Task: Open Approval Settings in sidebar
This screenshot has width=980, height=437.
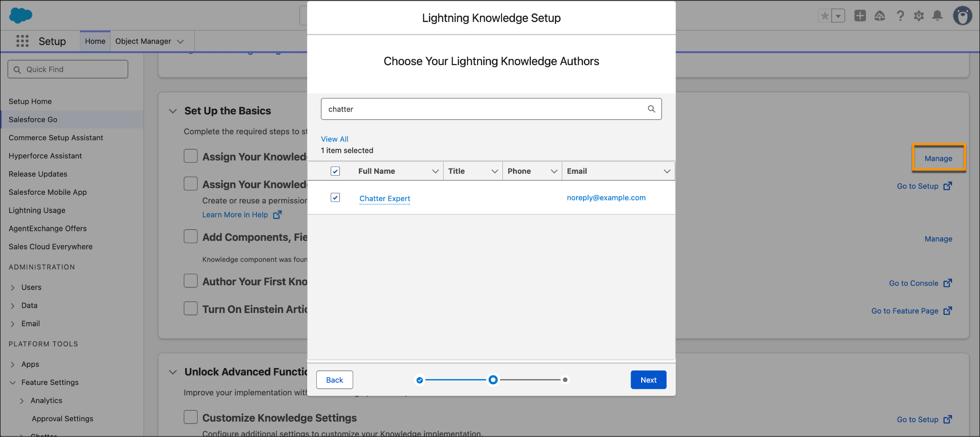Action: (63, 419)
